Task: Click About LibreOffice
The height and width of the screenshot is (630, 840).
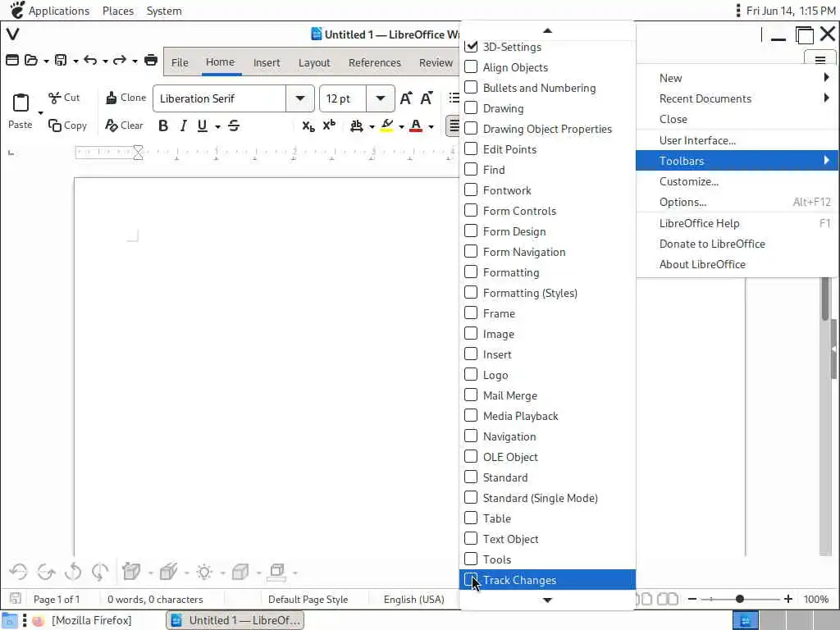Action: pyautogui.click(x=737, y=264)
